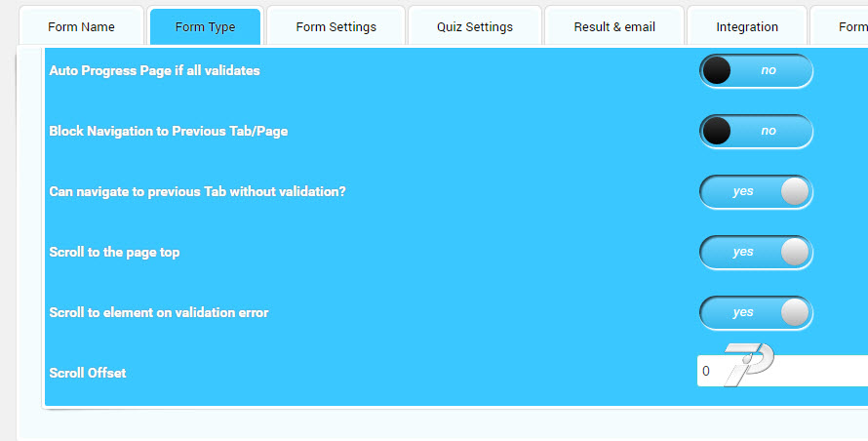The width and height of the screenshot is (868, 441).
Task: Click the 'Scroll Offset' label text
Action: click(x=88, y=373)
